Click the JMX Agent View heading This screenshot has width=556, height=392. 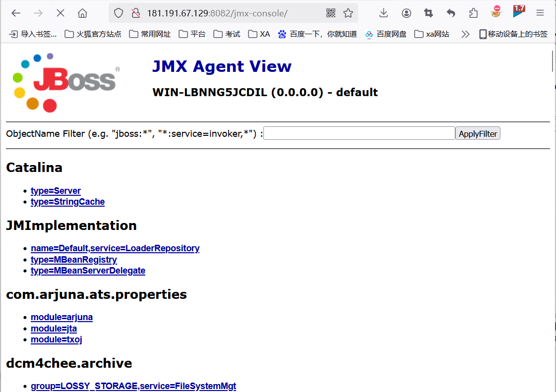(x=222, y=66)
